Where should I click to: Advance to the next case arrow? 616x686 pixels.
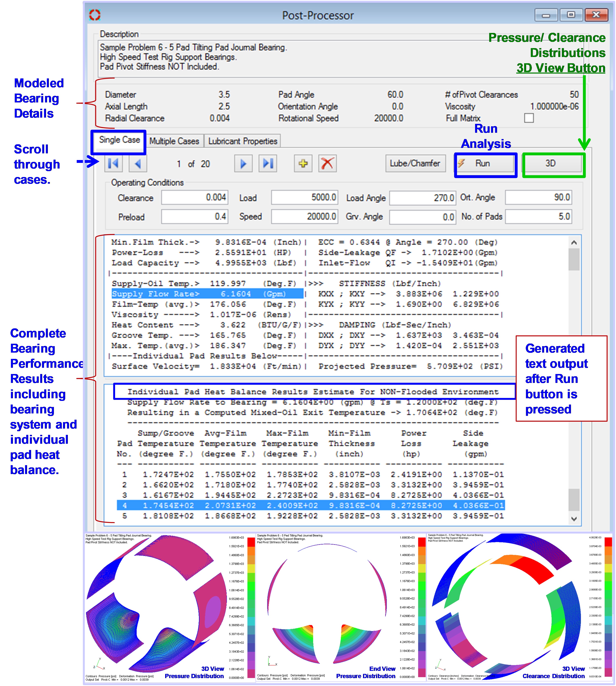[x=243, y=164]
